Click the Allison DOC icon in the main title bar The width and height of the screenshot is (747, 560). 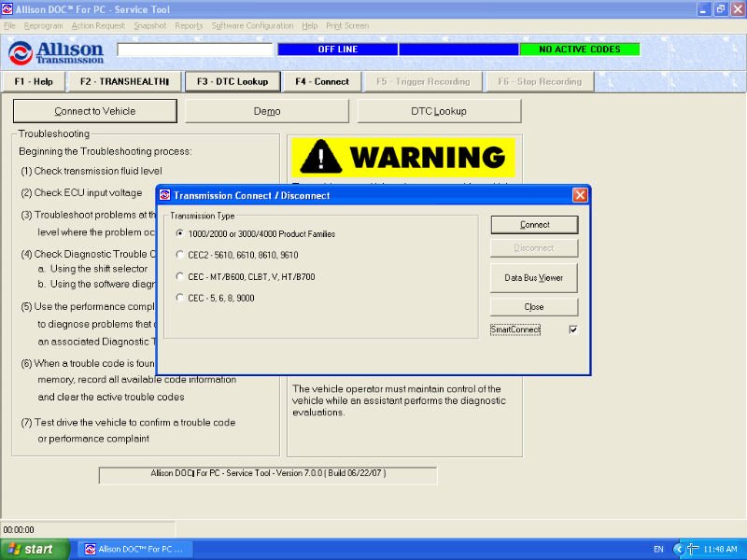pos(7,9)
